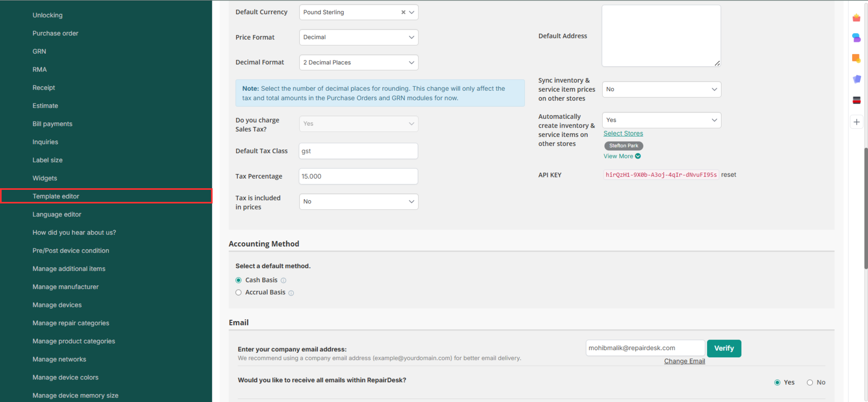Click reset next to the API key

tap(728, 175)
